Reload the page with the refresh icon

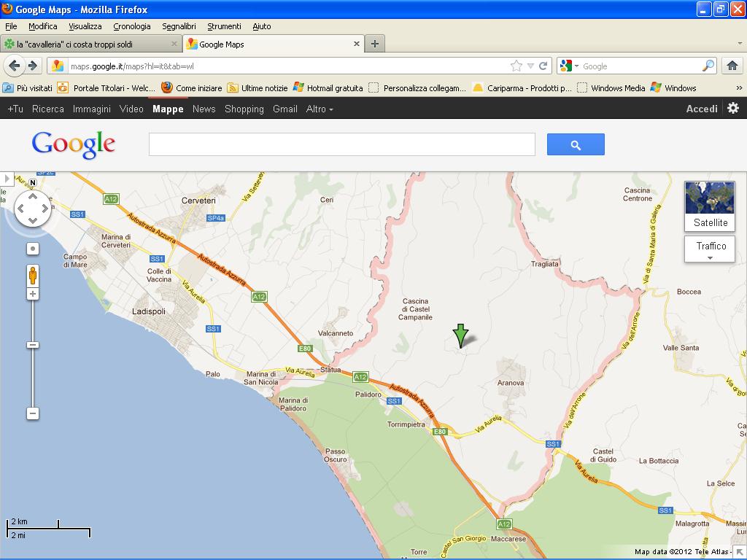[543, 66]
